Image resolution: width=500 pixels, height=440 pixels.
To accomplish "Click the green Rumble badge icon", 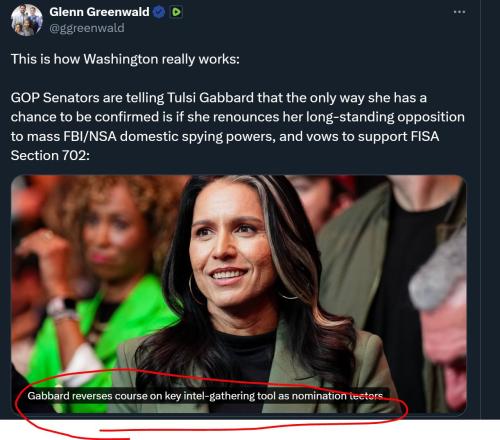I will [x=176, y=12].
